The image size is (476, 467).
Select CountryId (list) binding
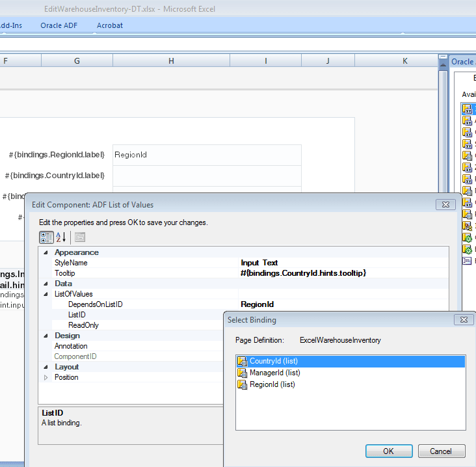click(350, 362)
